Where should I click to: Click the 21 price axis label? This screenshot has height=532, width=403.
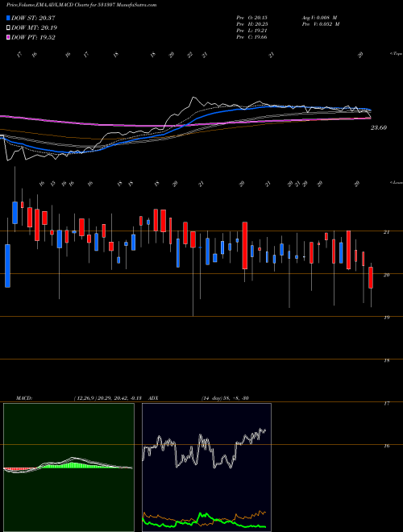[386, 232]
